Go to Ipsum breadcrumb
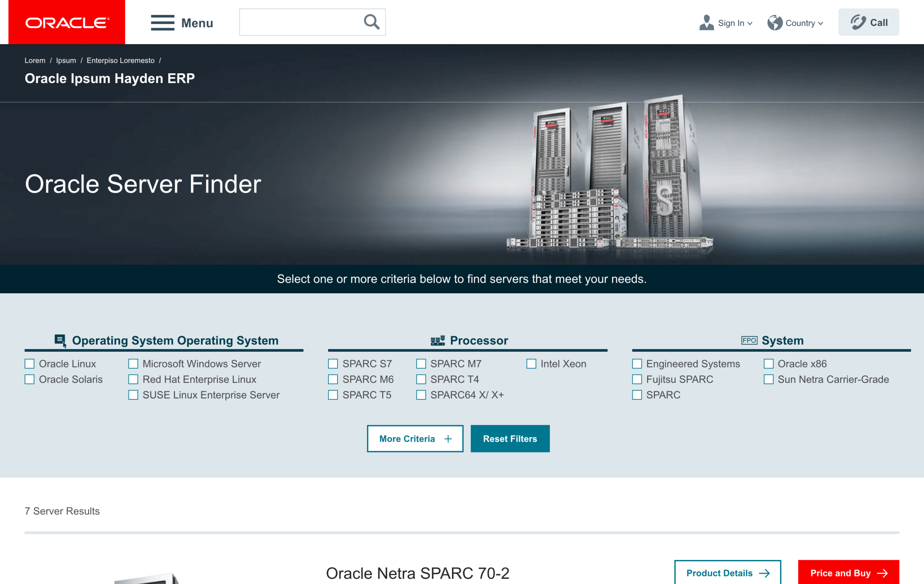Screen dimensions: 924x584 click(66, 60)
